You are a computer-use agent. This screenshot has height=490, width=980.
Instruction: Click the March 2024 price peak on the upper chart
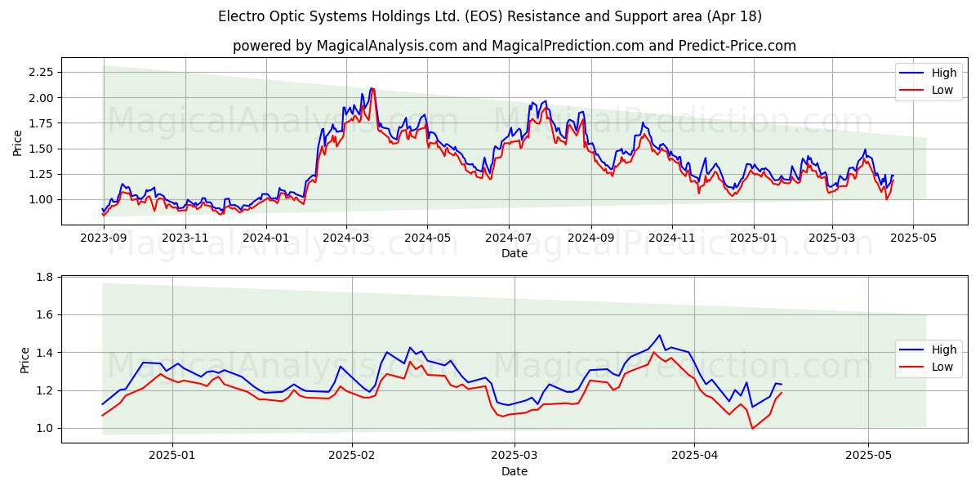tap(372, 88)
